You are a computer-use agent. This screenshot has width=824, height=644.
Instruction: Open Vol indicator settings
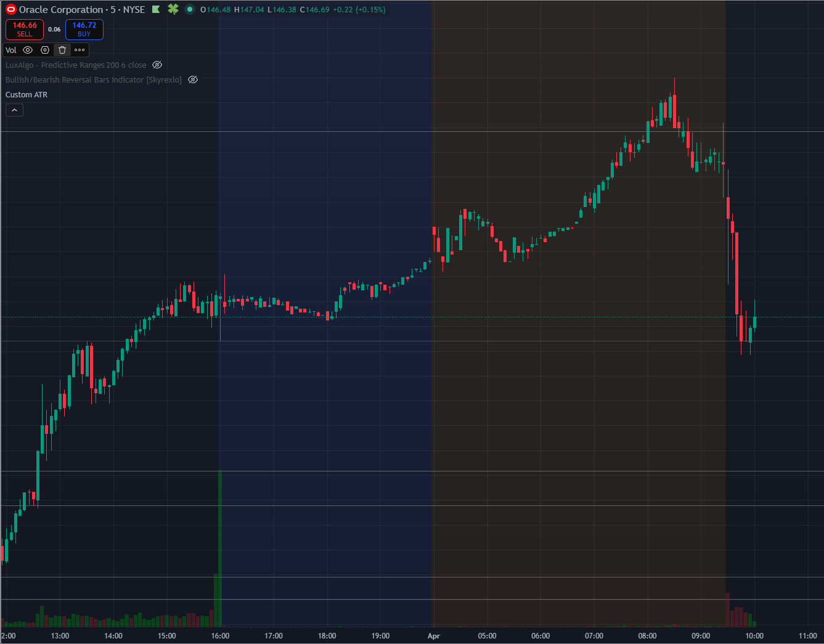[x=45, y=50]
